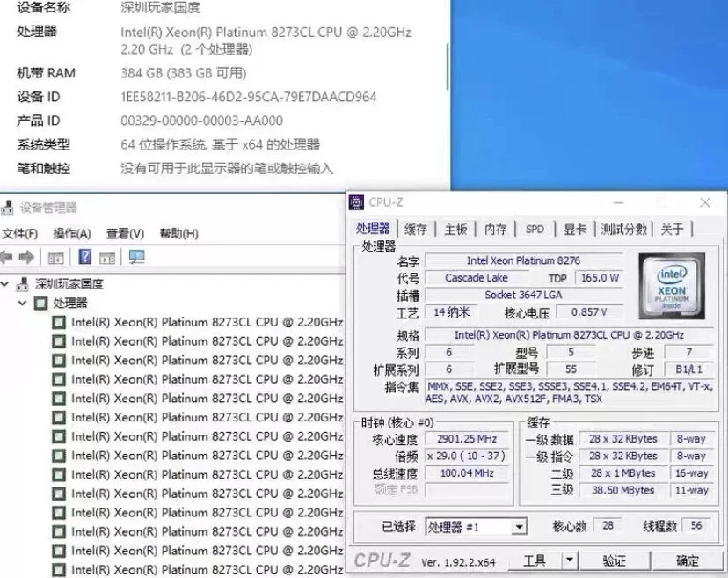Click the 确定 button in CPU-Z
This screenshot has height=578, width=728.
[x=688, y=560]
